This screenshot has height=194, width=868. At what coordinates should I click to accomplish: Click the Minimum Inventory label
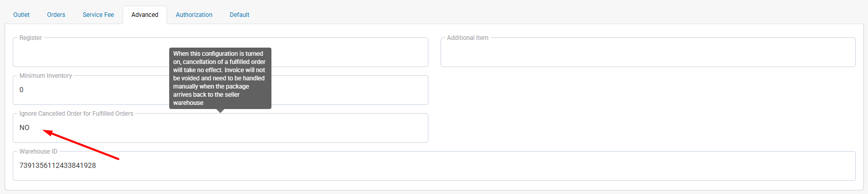(x=45, y=76)
